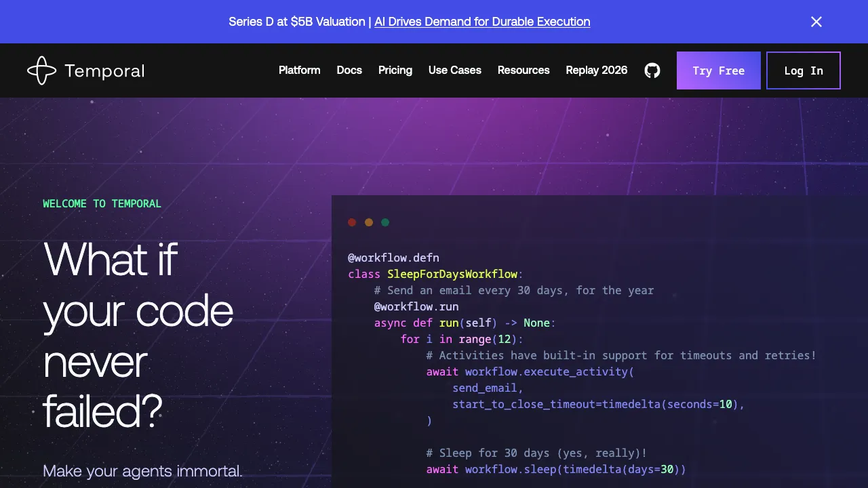The width and height of the screenshot is (868, 488).
Task: Click the Series D valuation banner text
Action: [x=296, y=22]
